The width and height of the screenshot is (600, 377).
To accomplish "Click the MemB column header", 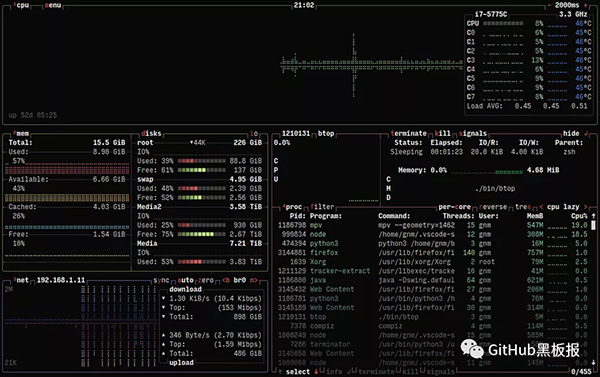I will [x=535, y=216].
